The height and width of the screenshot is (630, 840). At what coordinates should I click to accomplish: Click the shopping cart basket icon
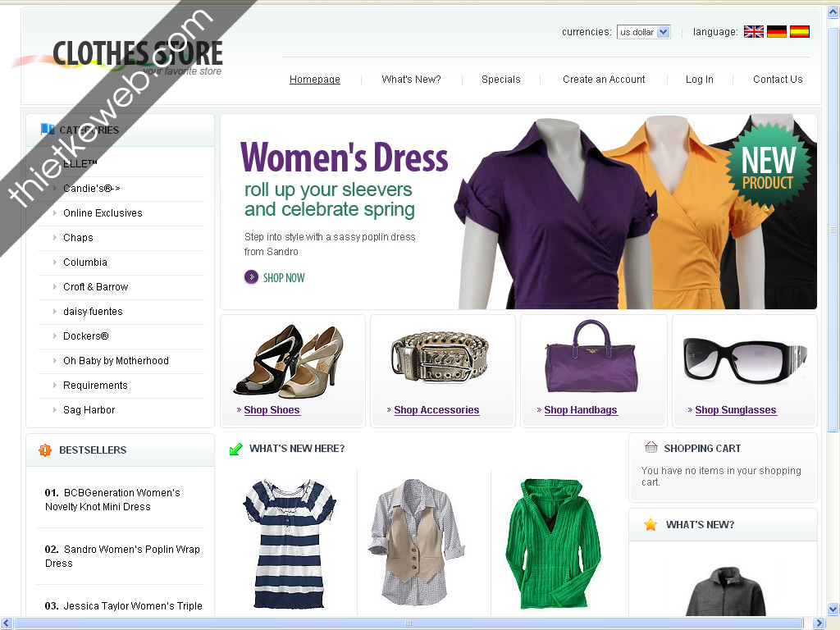click(x=651, y=447)
